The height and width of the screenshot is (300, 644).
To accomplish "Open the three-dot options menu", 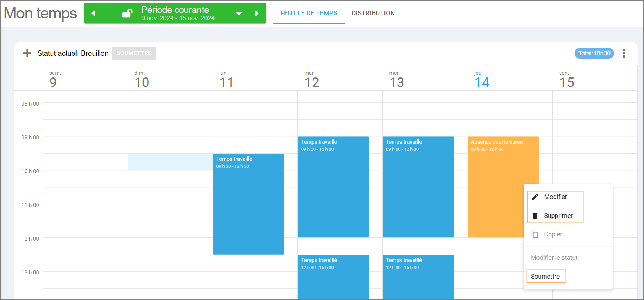I will pyautogui.click(x=624, y=53).
